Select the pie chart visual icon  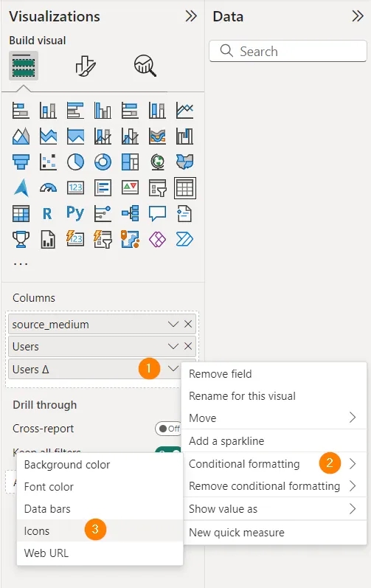tap(75, 162)
